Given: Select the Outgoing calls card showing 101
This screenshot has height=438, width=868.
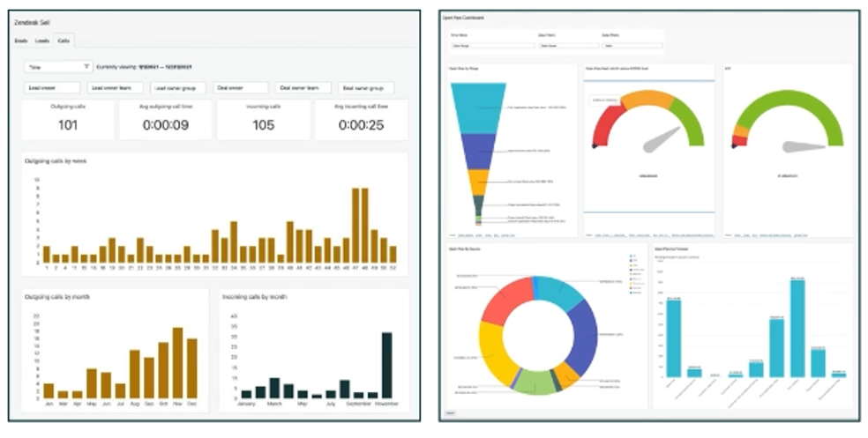Looking at the screenshot, I should [68, 120].
